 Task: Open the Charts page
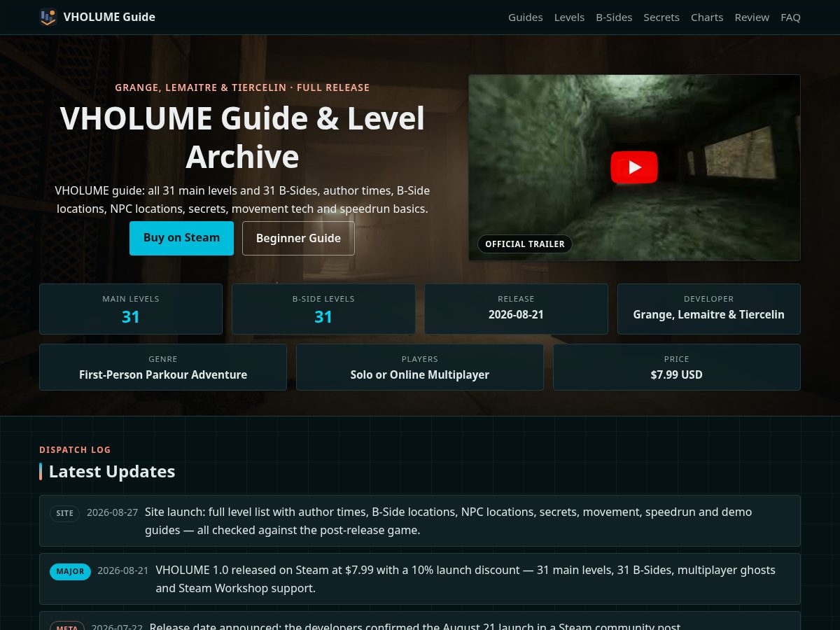(x=707, y=17)
